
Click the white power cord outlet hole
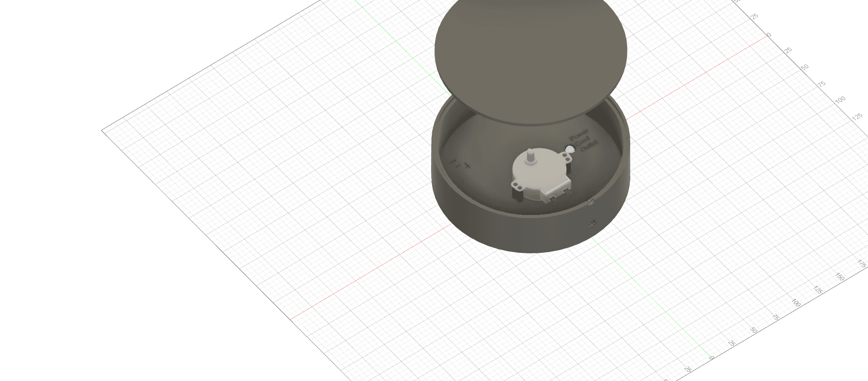pyautogui.click(x=571, y=149)
